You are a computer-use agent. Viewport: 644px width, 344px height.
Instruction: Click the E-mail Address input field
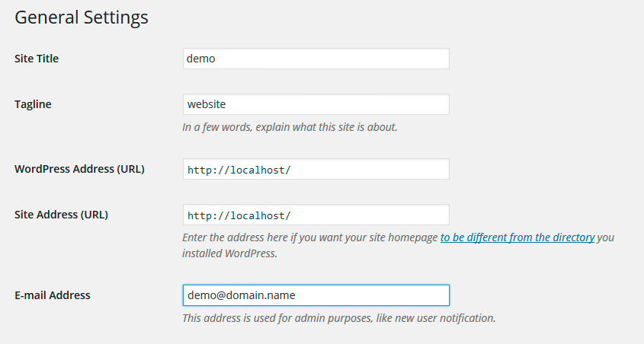(x=316, y=295)
